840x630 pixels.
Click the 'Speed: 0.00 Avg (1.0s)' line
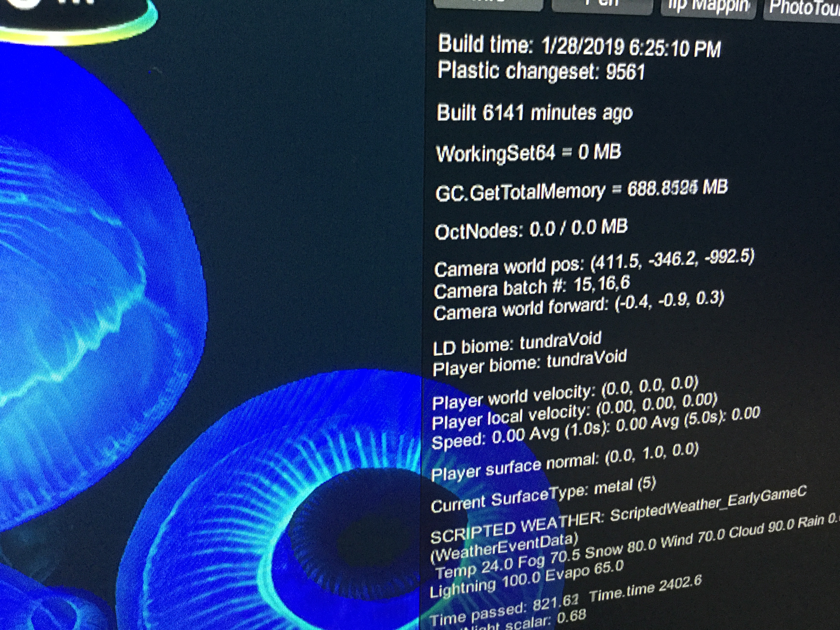(x=596, y=428)
